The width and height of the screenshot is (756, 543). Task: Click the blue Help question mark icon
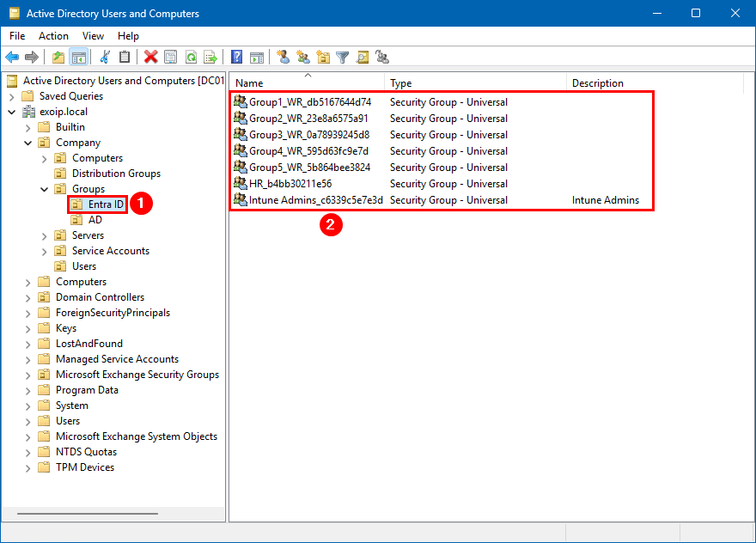pos(236,58)
